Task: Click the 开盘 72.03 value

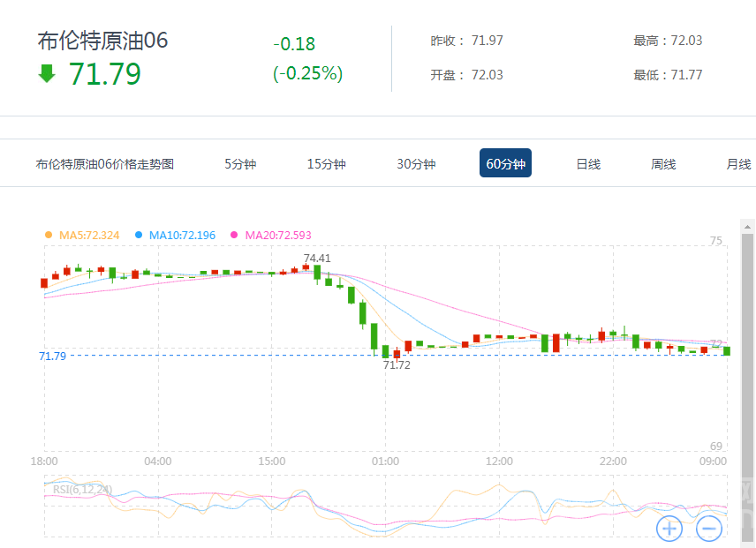Action: tap(487, 75)
